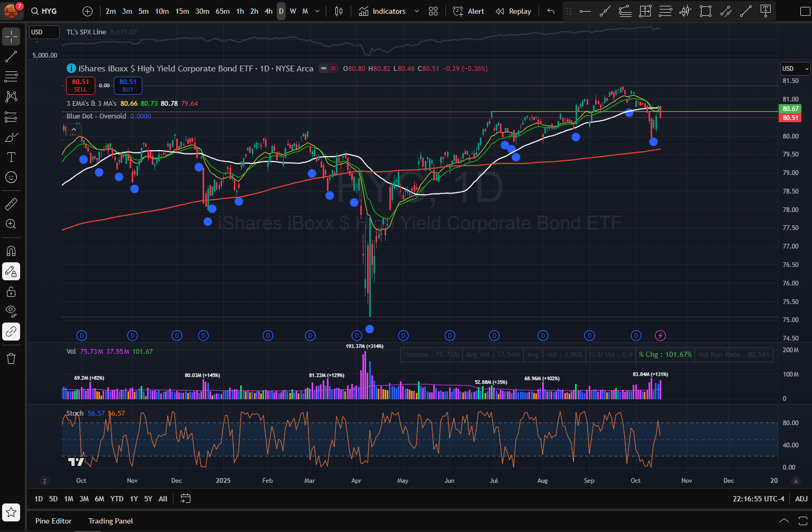The image size is (812, 532).
Task: Switch to the 1h timeframe
Action: click(x=240, y=11)
